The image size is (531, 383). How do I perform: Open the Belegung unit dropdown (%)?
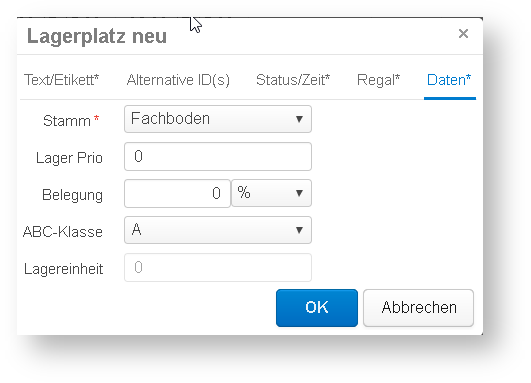271,193
